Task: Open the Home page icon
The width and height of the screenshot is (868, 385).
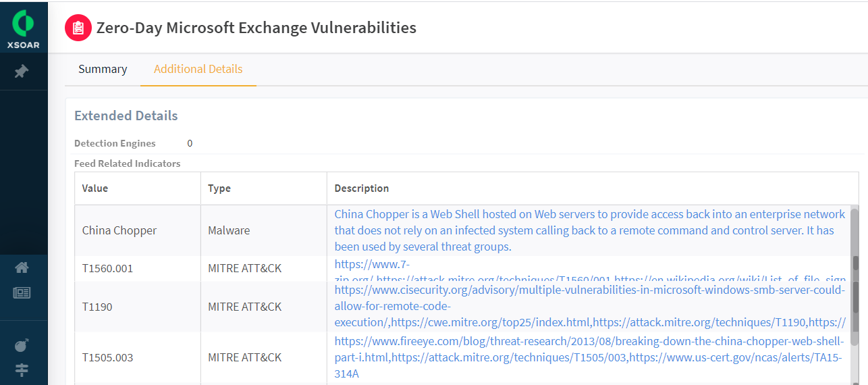Action: [22, 267]
